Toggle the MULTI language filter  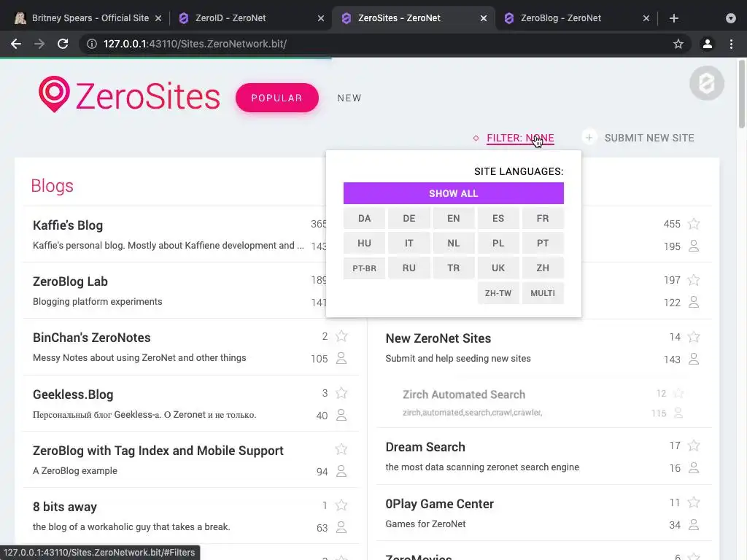click(543, 293)
